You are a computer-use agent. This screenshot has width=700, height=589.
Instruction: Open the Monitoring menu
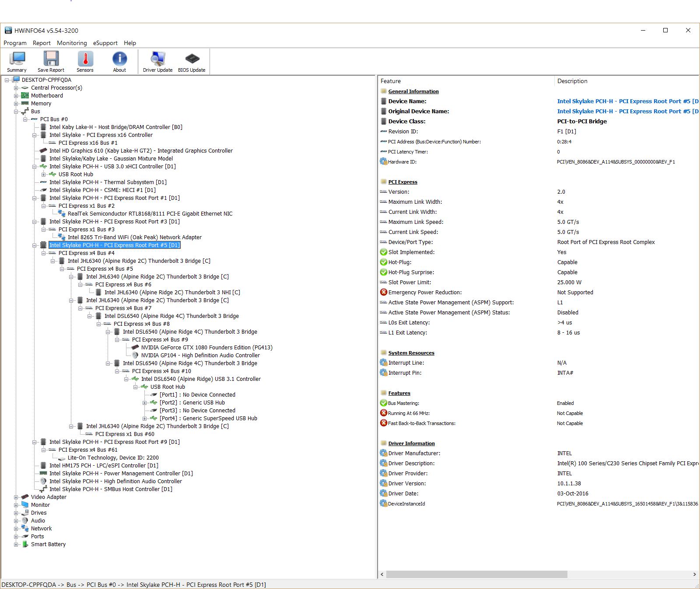click(72, 43)
